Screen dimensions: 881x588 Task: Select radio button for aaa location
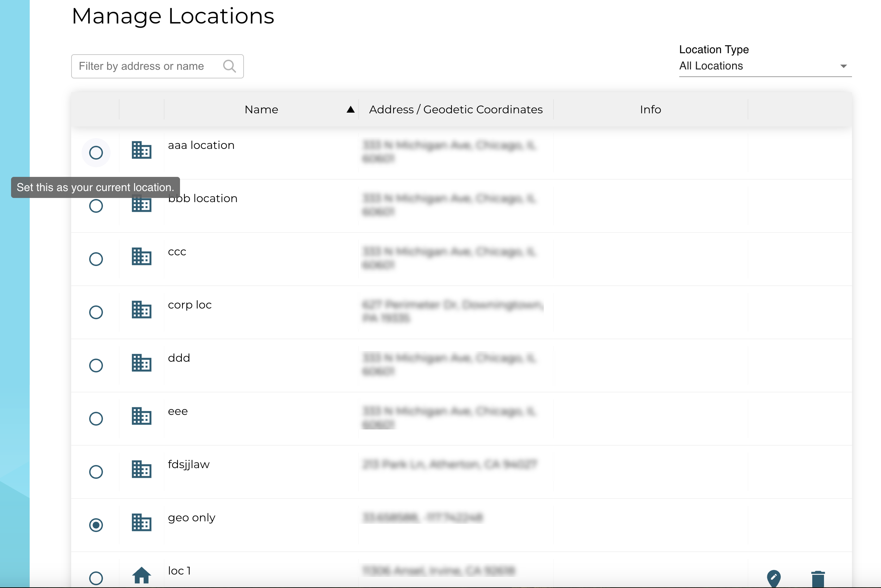(96, 153)
